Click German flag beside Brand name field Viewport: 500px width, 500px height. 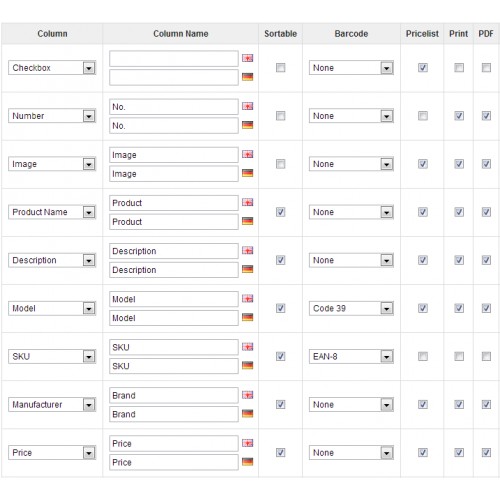(247, 414)
